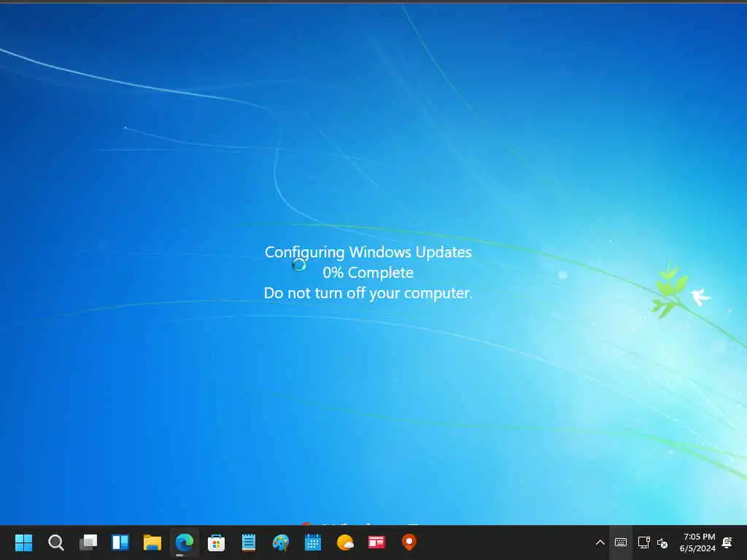The height and width of the screenshot is (560, 747).
Task: Open the Windows Start menu
Action: click(23, 542)
